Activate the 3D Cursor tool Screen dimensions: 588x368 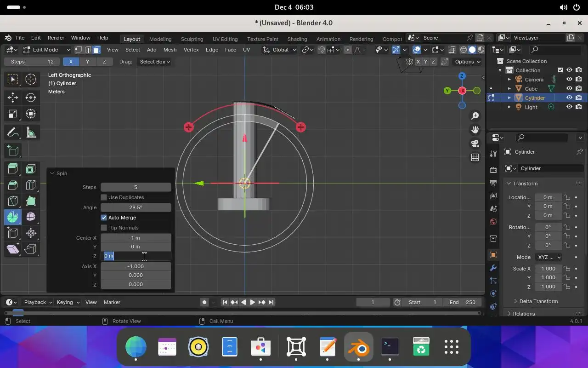tap(31, 79)
